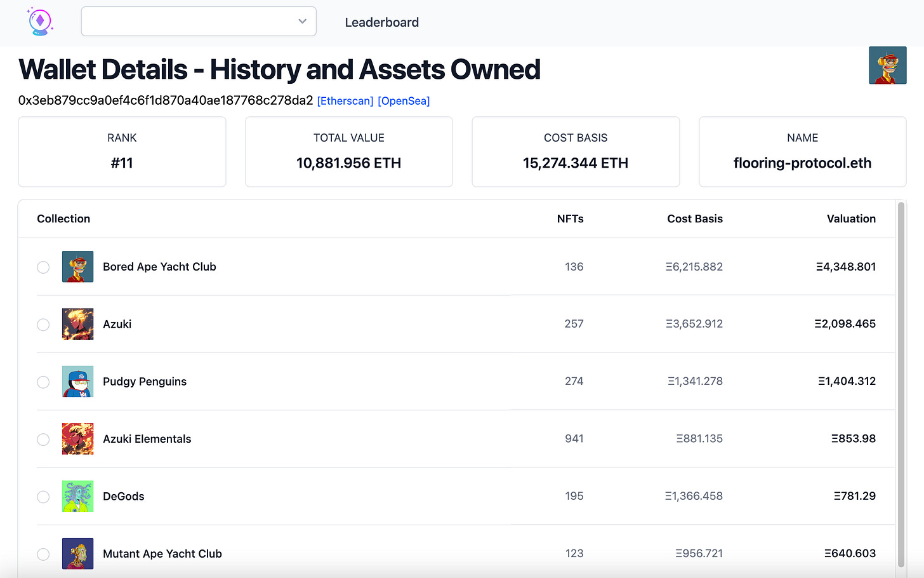Open the empty dropdown selector in header

pyautogui.click(x=199, y=22)
